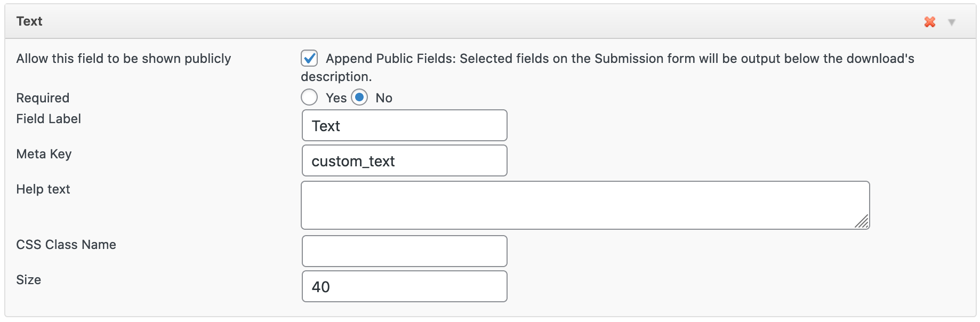980x322 pixels.
Task: Click the "Required" row label
Action: point(43,98)
